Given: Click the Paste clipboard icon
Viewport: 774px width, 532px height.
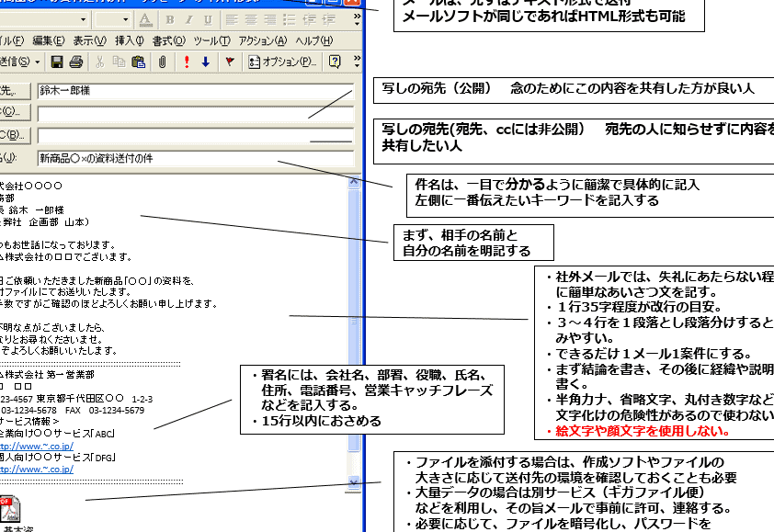Looking at the screenshot, I should point(138,62).
